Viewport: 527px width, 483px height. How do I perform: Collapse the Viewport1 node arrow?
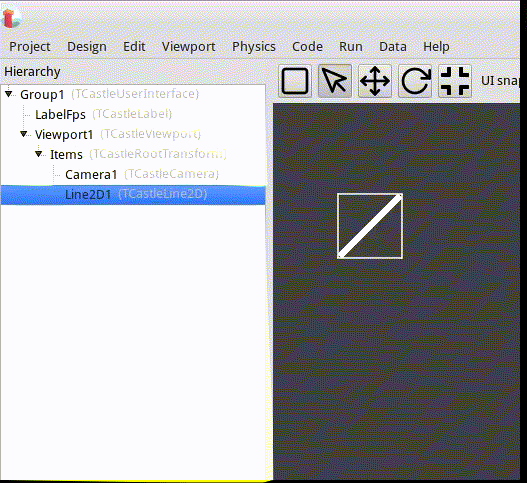pos(24,134)
